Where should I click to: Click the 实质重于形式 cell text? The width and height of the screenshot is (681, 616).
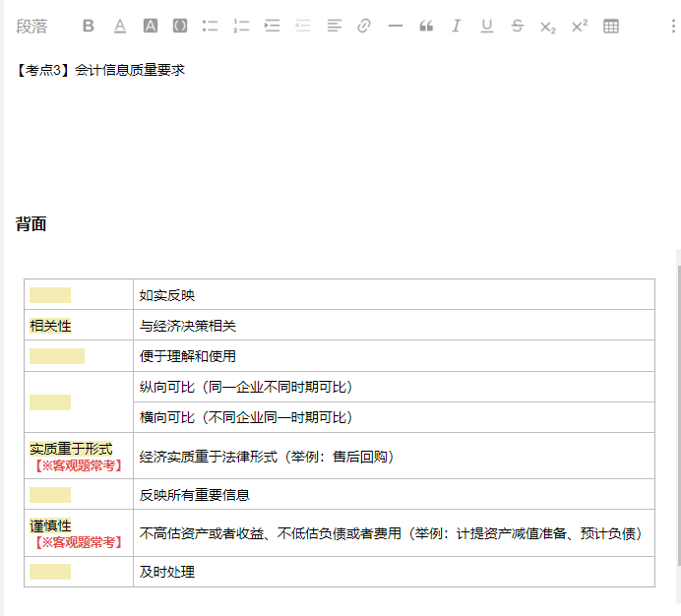[71, 449]
